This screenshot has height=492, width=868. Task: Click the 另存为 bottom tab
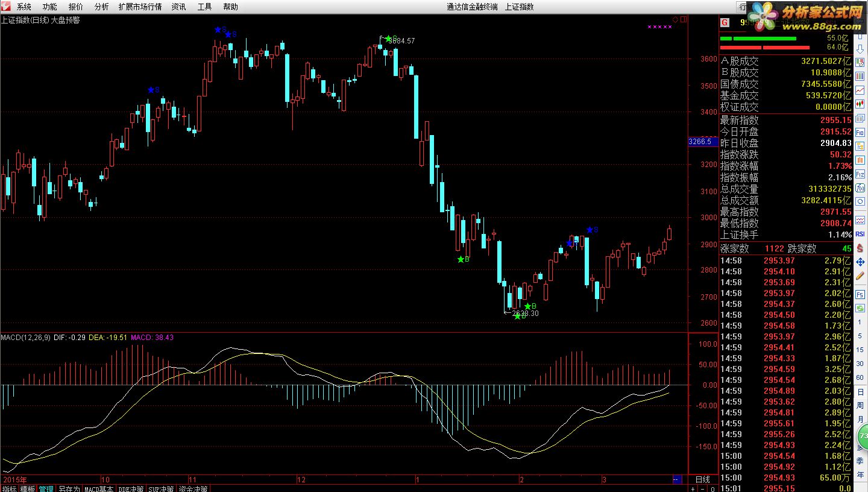click(69, 488)
